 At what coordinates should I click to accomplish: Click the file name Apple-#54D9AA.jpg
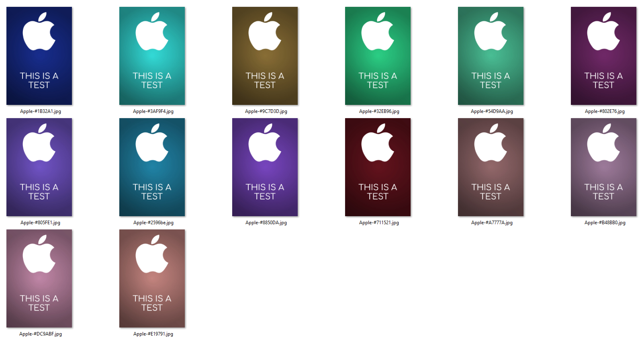tap(492, 111)
